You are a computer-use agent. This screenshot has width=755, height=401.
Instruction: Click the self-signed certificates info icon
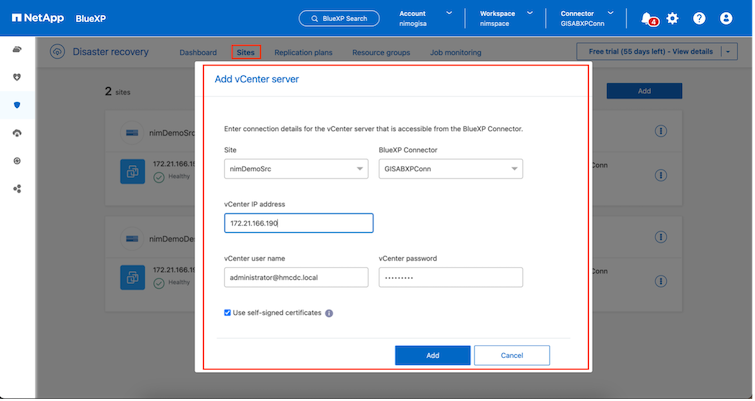(x=330, y=313)
